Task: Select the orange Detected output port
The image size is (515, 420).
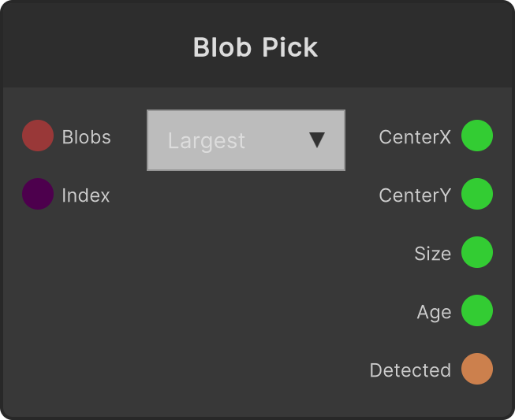Action: (477, 369)
